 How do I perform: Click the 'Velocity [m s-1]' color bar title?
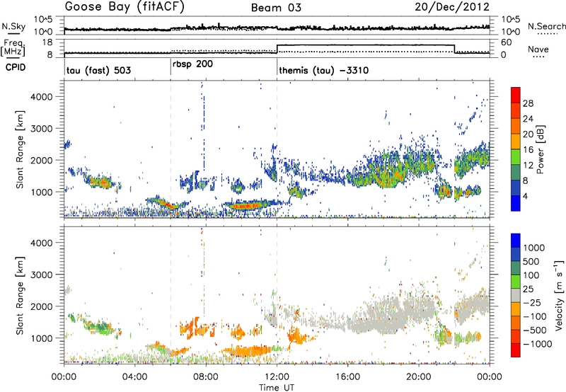(x=559, y=295)
